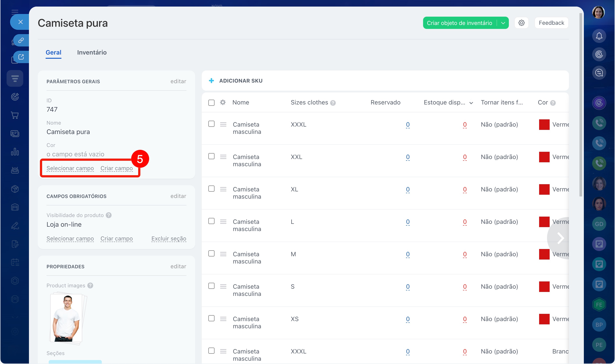Screen dimensions: 615x364
Task: Click the settings gear next to Feedback
Action: [521, 23]
